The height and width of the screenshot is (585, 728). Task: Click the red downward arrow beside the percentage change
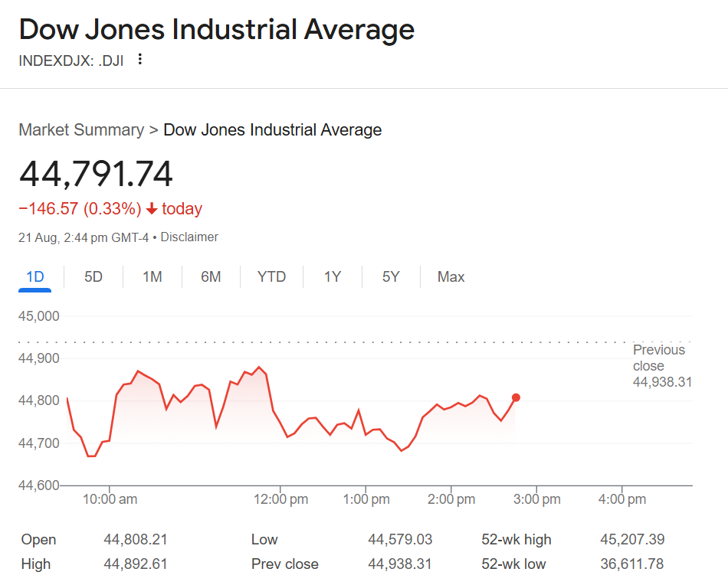click(150, 208)
